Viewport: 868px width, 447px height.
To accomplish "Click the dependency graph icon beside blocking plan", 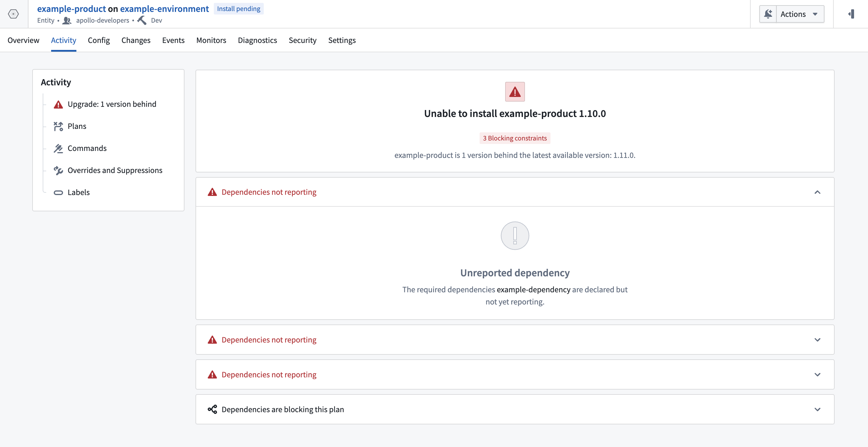I will [x=212, y=409].
